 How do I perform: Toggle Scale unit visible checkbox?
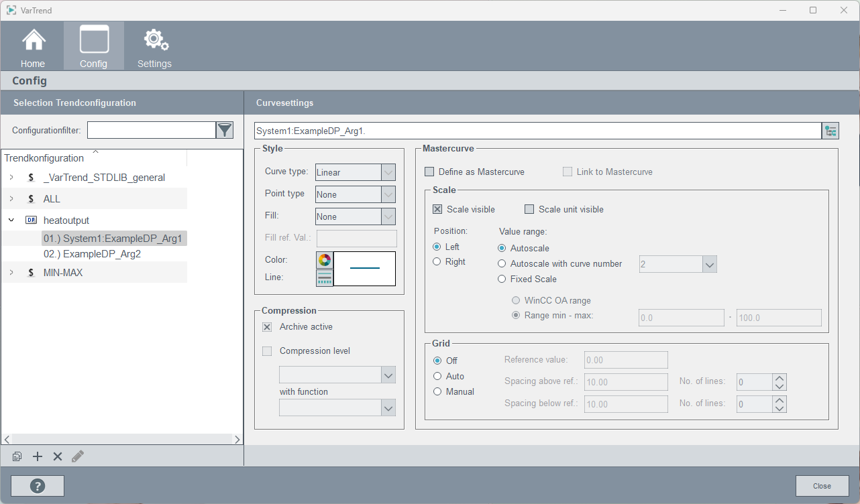coord(529,209)
